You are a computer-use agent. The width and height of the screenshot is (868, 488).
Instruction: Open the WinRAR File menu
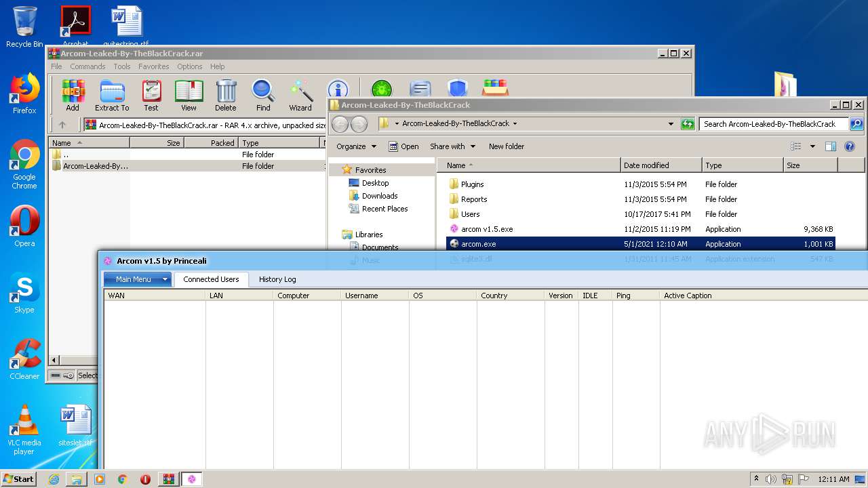56,66
